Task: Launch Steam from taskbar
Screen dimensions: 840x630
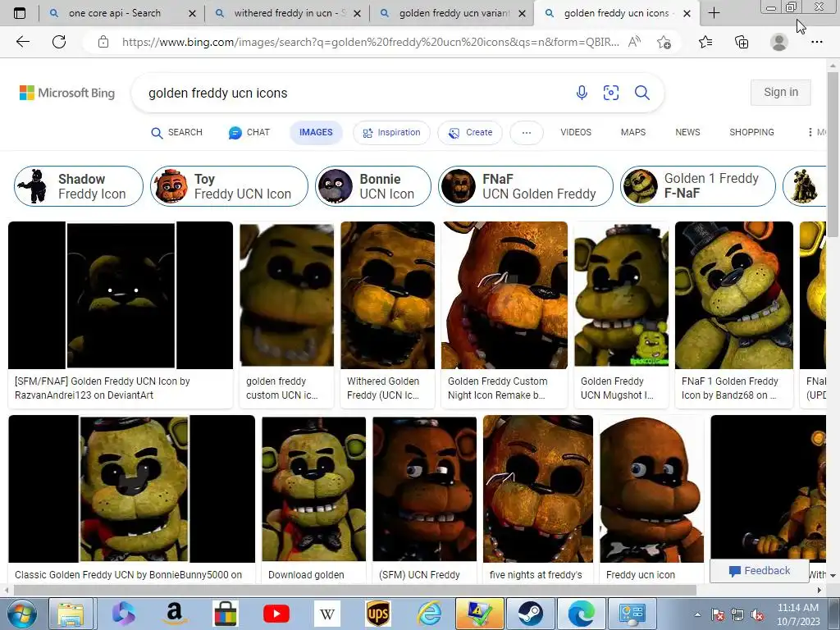Action: click(531, 614)
